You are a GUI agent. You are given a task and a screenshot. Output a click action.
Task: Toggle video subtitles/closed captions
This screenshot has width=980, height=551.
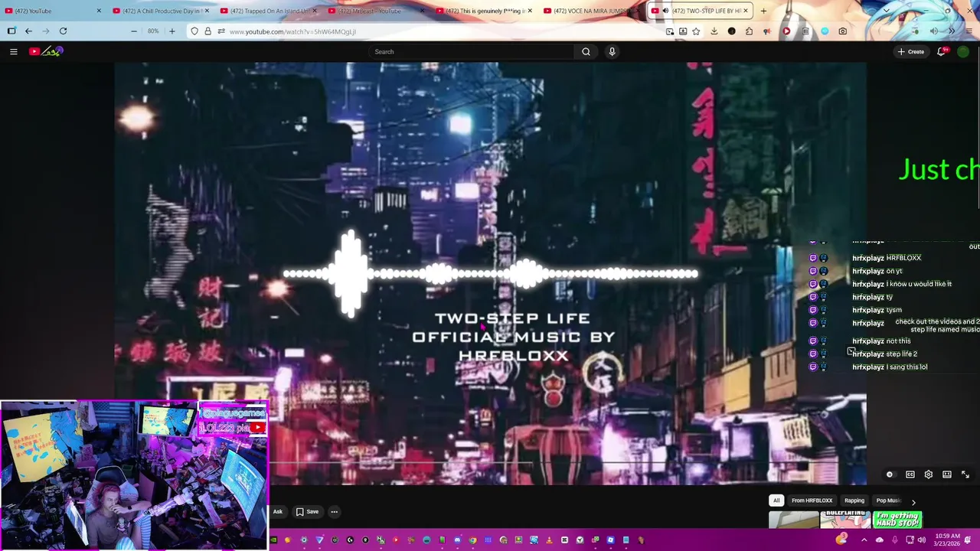pos(910,474)
